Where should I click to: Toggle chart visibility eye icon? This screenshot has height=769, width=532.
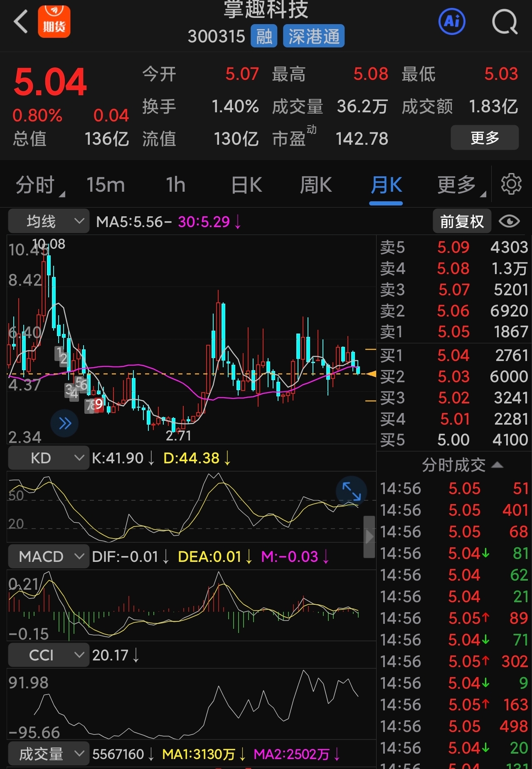click(509, 221)
